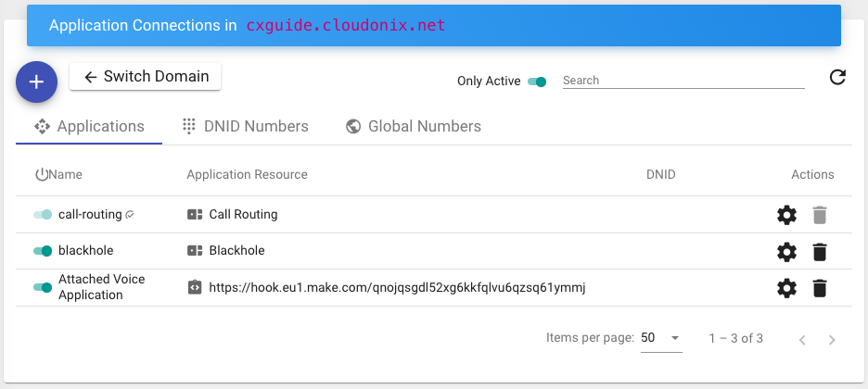The height and width of the screenshot is (389, 868).
Task: Click link icon beside call-routing name
Action: (130, 215)
